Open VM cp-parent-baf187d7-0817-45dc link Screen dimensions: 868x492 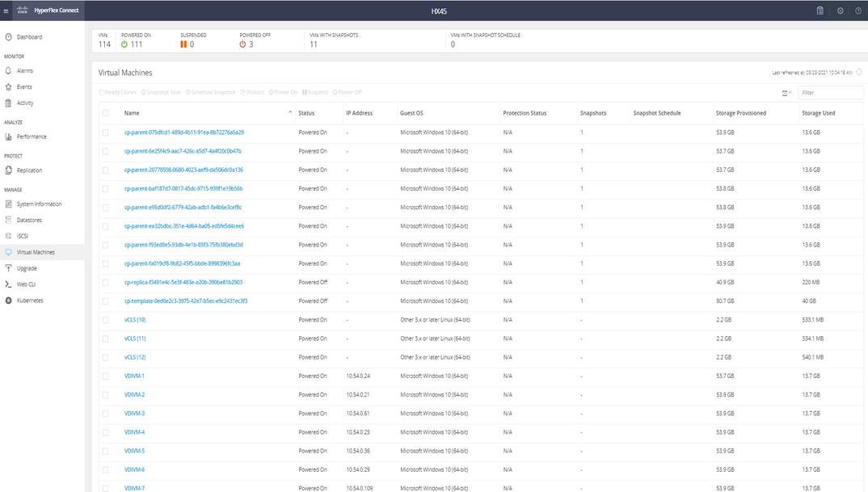pos(183,189)
